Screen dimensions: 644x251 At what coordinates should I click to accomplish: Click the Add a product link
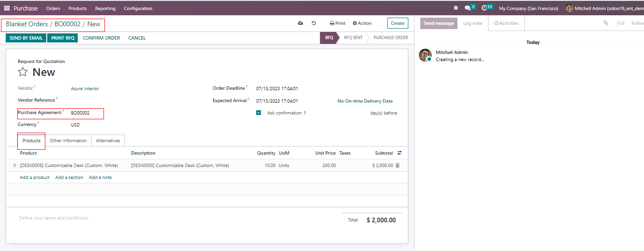(34, 178)
